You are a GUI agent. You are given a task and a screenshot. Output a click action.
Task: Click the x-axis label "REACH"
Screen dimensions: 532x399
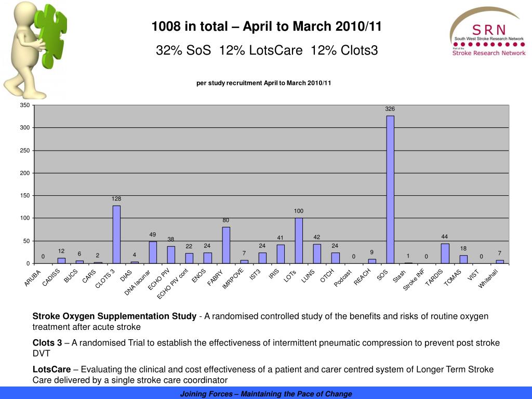pos(362,277)
